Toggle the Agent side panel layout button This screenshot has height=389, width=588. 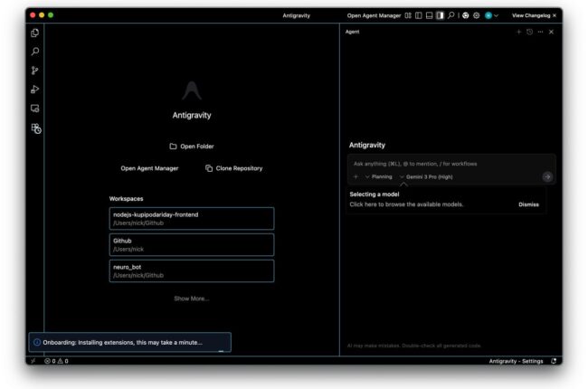point(441,15)
